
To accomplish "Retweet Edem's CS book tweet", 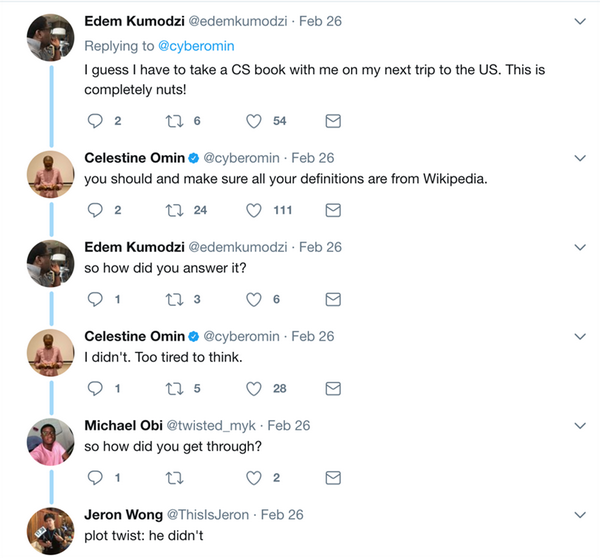I will [176, 121].
